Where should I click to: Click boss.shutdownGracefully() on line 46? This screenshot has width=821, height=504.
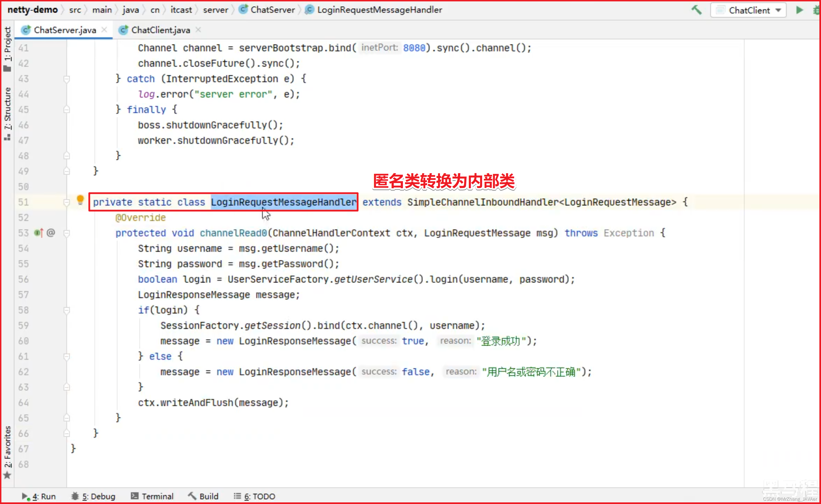(208, 125)
